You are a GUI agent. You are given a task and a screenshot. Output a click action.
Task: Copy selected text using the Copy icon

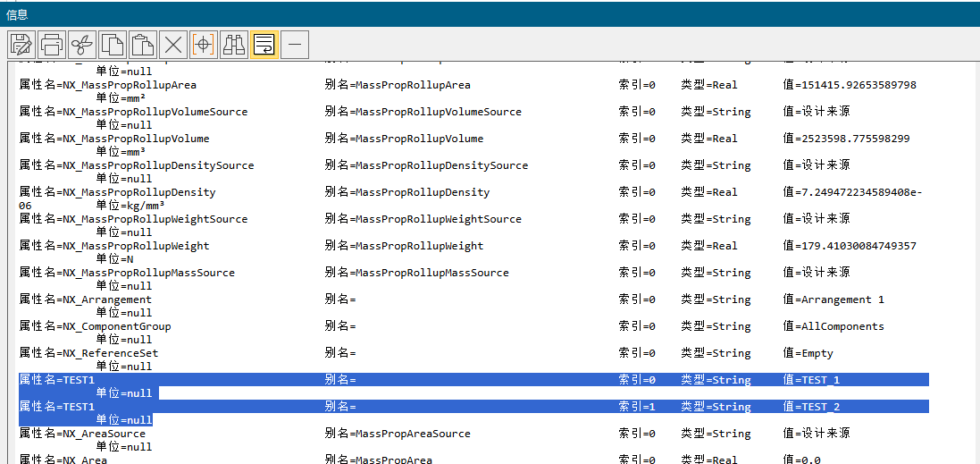pyautogui.click(x=113, y=44)
